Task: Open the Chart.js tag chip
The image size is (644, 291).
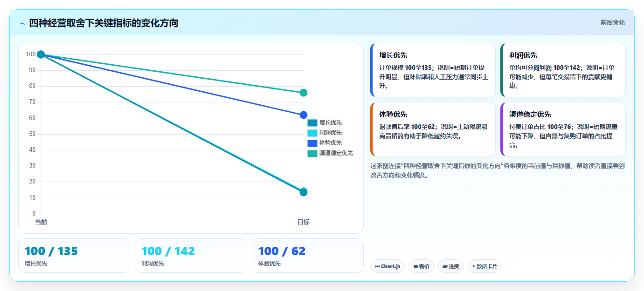Action: click(388, 266)
